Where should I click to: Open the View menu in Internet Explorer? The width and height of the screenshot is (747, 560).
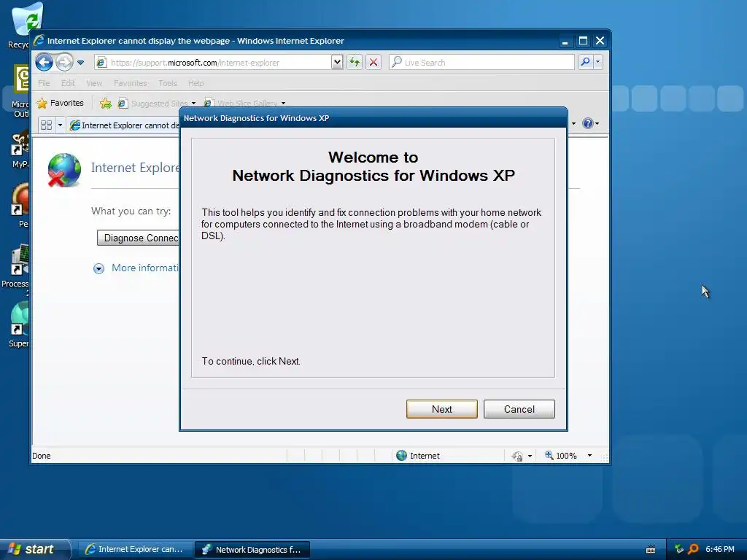[x=94, y=83]
